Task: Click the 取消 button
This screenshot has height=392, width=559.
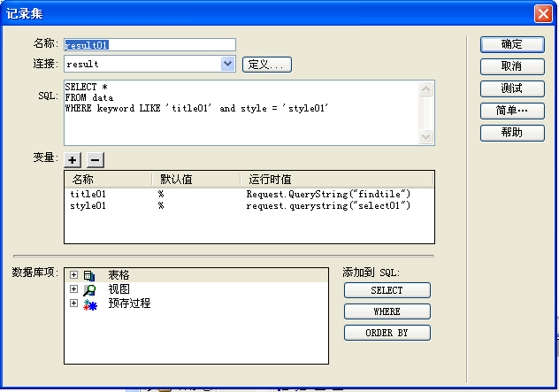Action: pos(511,66)
